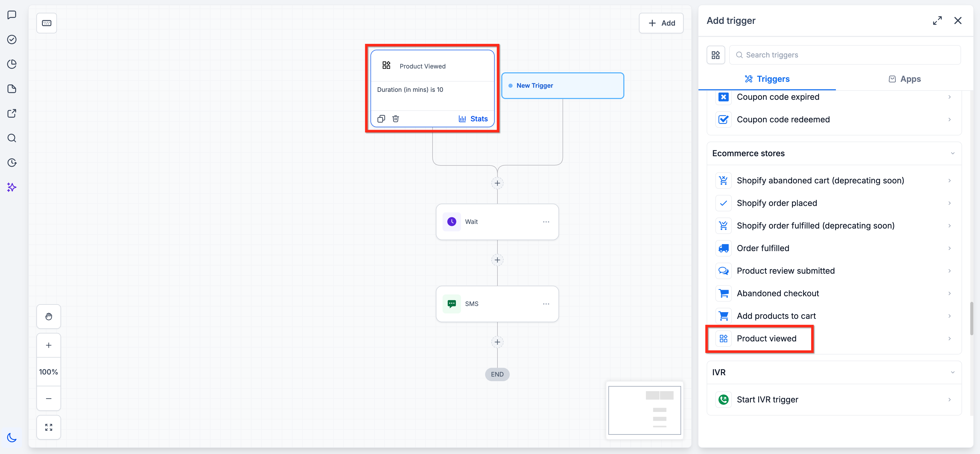Zoom out with the minus control
This screenshot has height=454, width=980.
49,399
